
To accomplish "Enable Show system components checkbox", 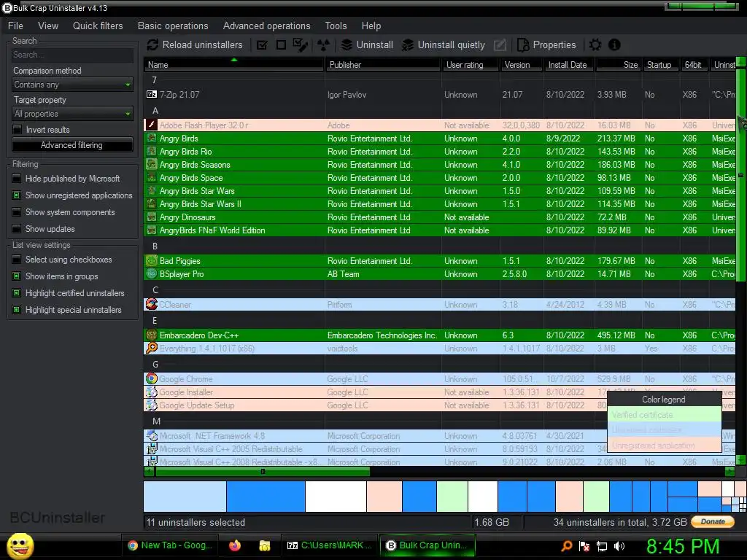I will point(17,212).
